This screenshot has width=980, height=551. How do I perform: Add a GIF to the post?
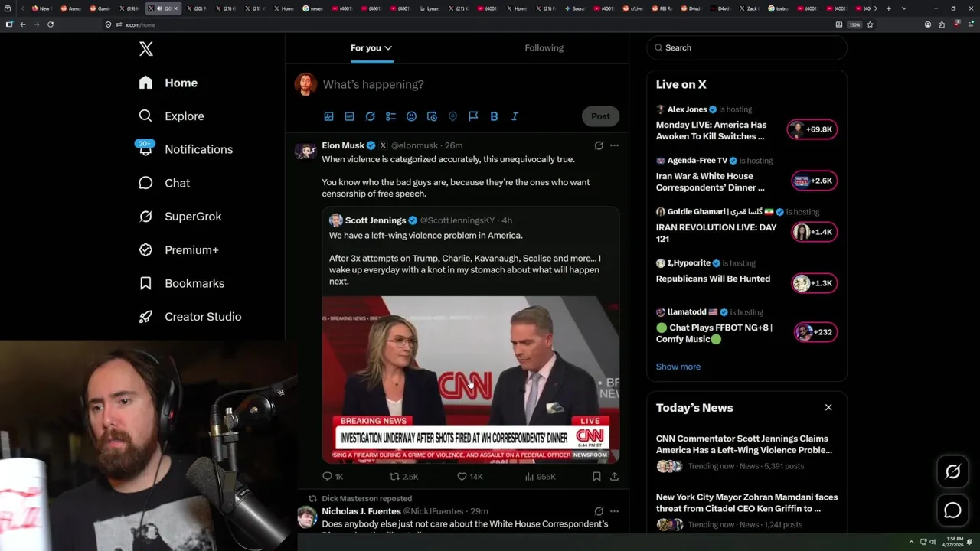tap(349, 116)
